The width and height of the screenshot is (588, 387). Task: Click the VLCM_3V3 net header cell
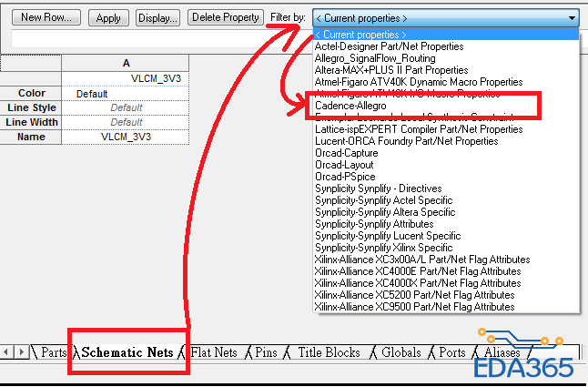[x=126, y=78]
